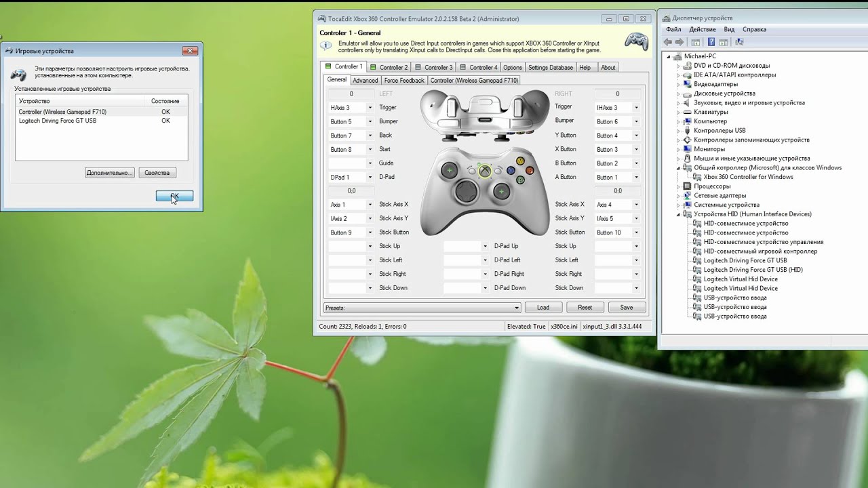Click the Клавиатуры keyboard icon
This screenshot has width=868, height=488.
click(x=688, y=112)
